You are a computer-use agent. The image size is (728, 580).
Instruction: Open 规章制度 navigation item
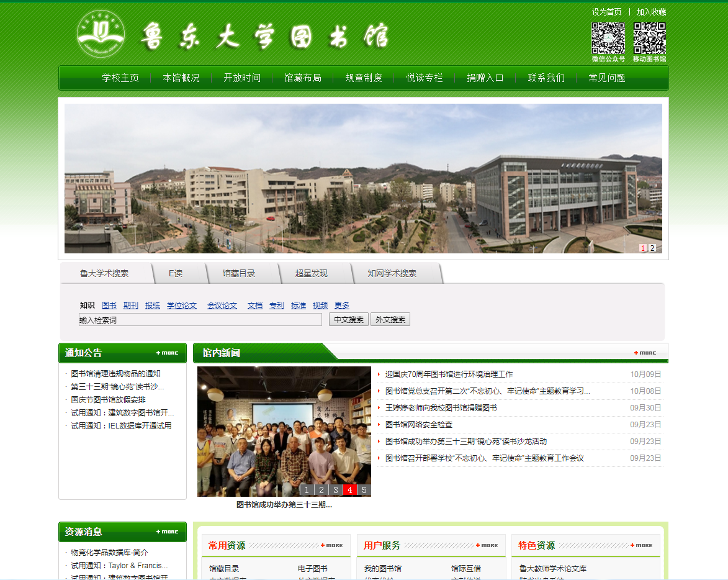[x=364, y=78]
